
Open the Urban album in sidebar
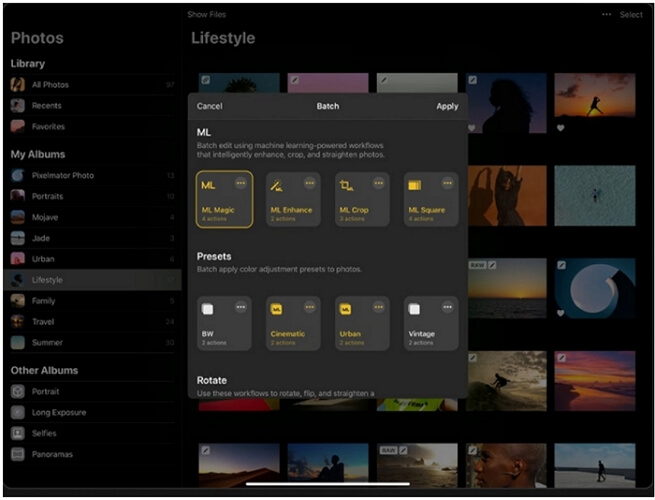92,259
